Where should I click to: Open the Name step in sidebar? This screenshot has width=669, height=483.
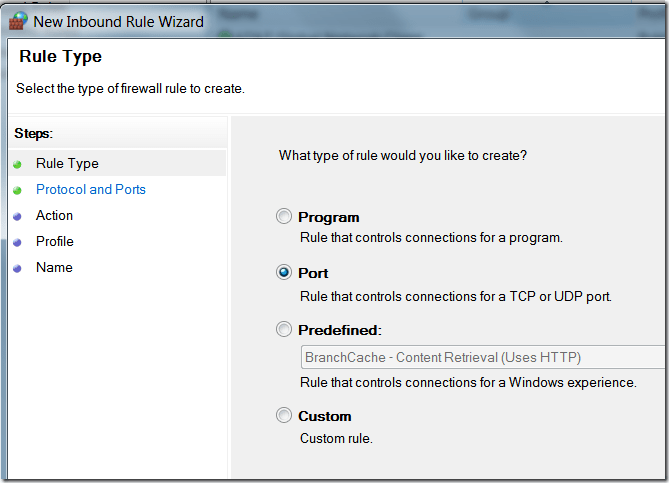click(x=54, y=267)
